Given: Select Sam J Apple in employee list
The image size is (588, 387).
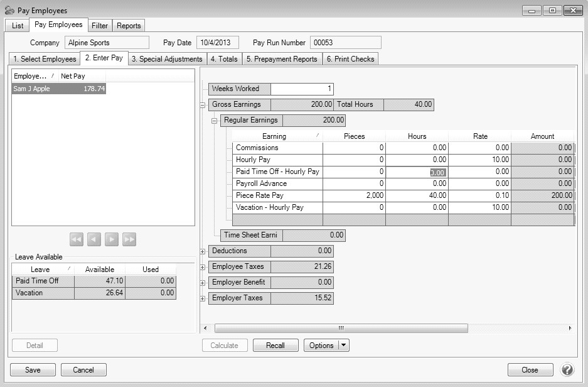Looking at the screenshot, I should pyautogui.click(x=59, y=89).
